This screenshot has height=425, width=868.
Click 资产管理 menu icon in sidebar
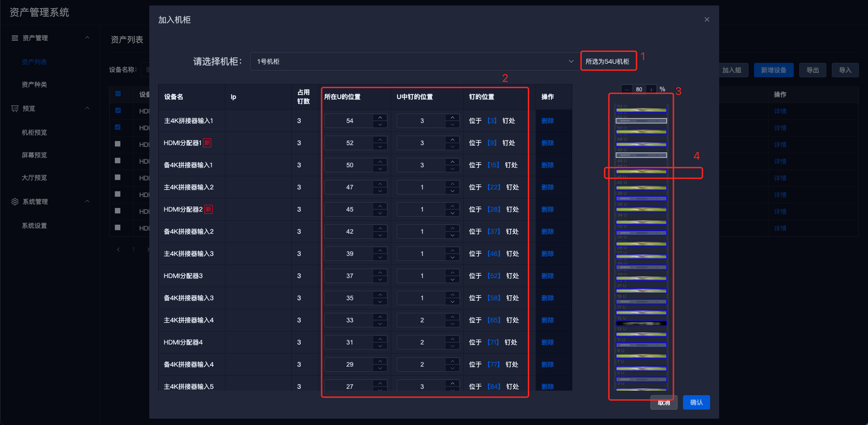[15, 38]
